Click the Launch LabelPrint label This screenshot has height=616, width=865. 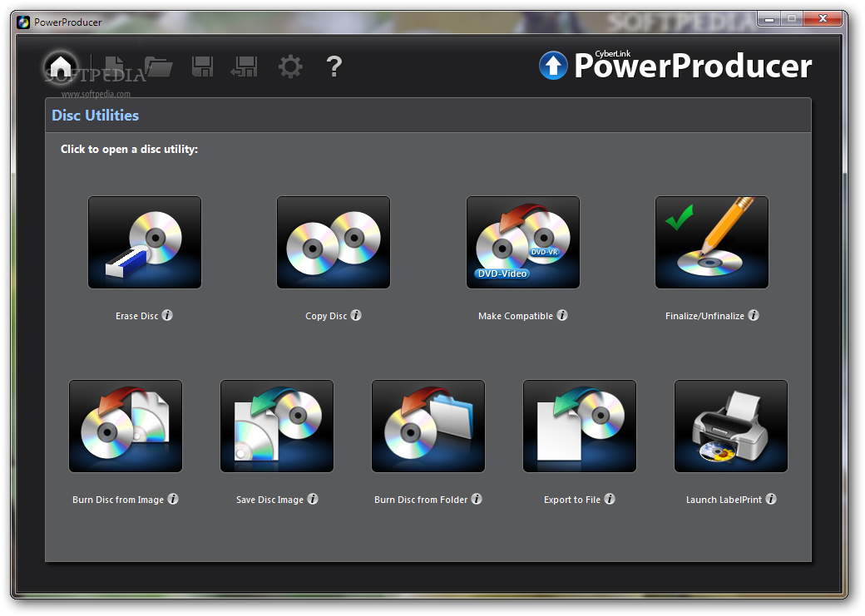(724, 500)
